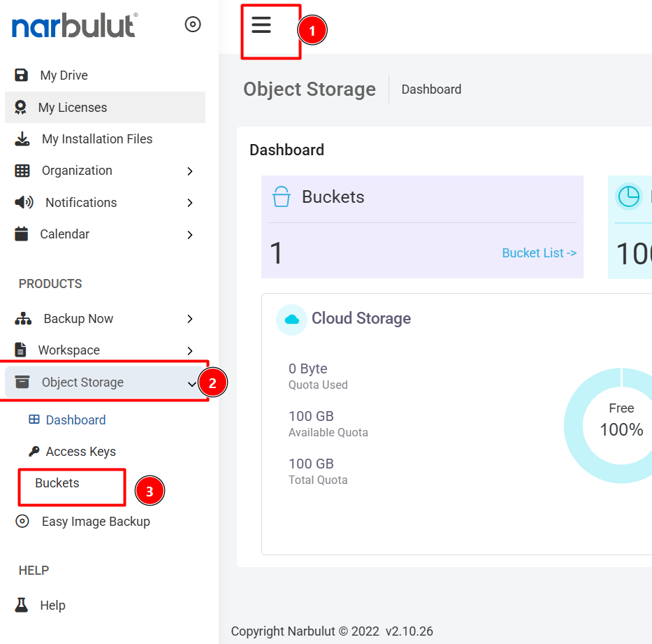The image size is (652, 644).
Task: Open Easy Image Backup
Action: coord(96,522)
